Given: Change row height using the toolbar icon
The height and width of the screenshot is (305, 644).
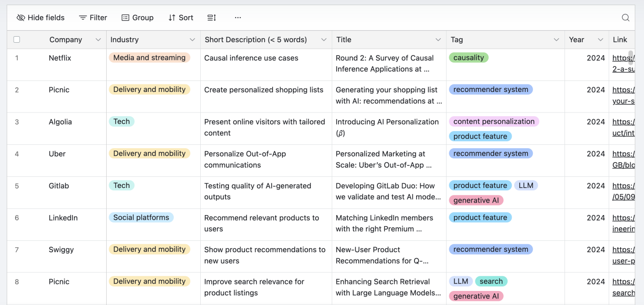Looking at the screenshot, I should point(212,18).
